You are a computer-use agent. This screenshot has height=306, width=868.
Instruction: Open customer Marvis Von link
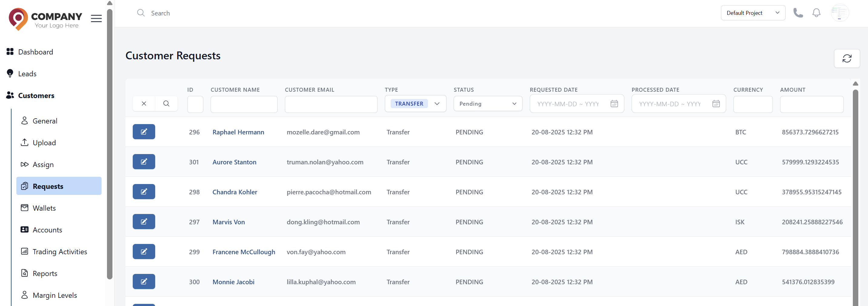(x=229, y=222)
